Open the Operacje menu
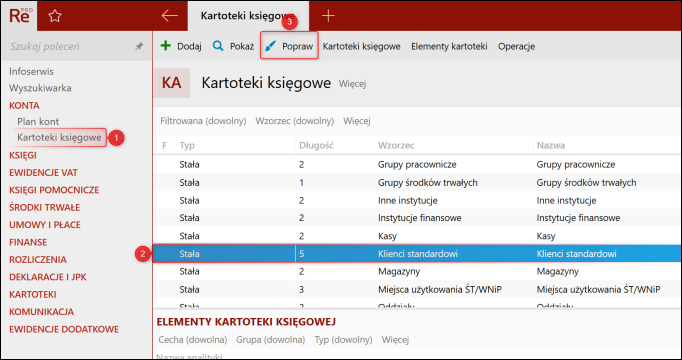The width and height of the screenshot is (682, 360). [516, 46]
